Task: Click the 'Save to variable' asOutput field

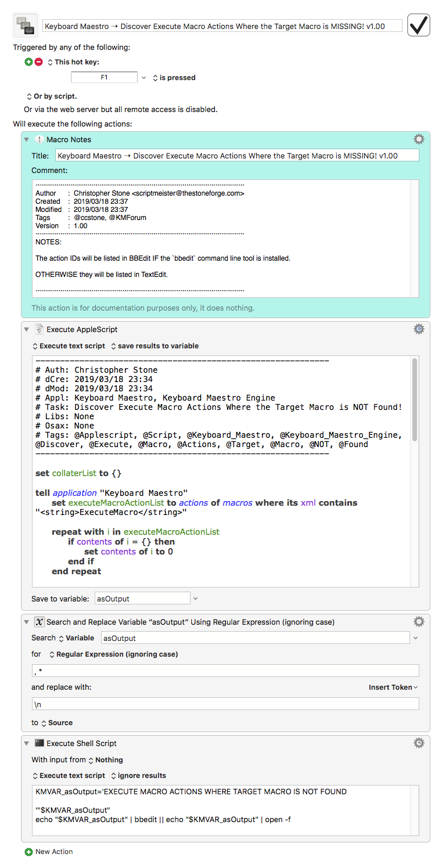Action: (x=142, y=599)
